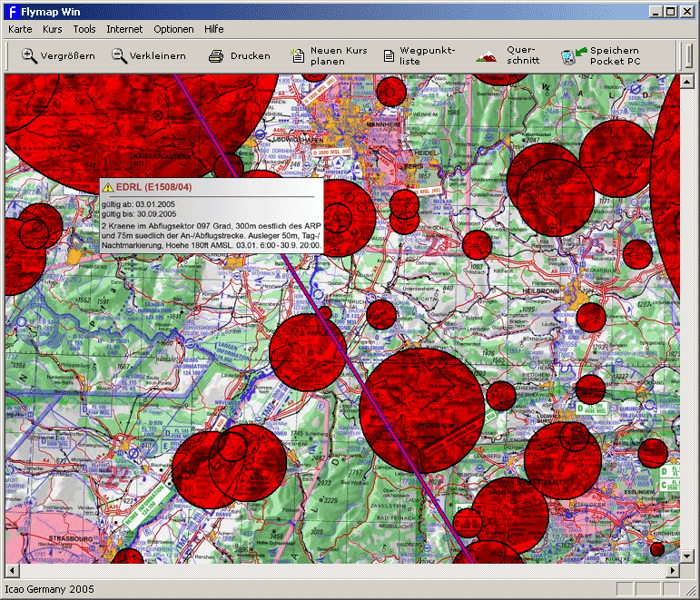Click the large red NOTAM circle over Pforzheim
700x600 pixels.
[x=422, y=410]
